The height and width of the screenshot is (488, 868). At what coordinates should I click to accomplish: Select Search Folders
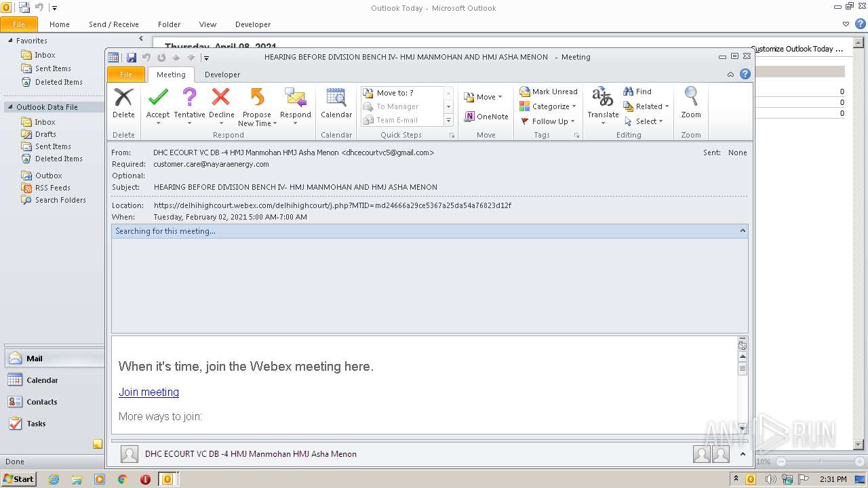pyautogui.click(x=60, y=200)
